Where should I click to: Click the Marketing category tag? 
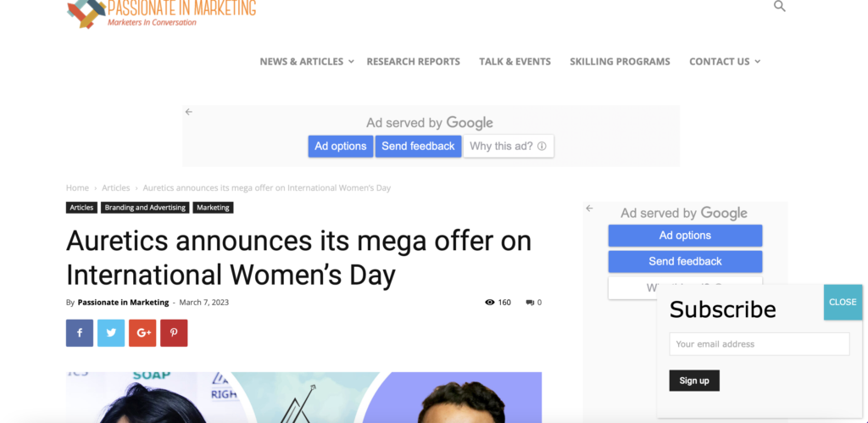click(213, 208)
